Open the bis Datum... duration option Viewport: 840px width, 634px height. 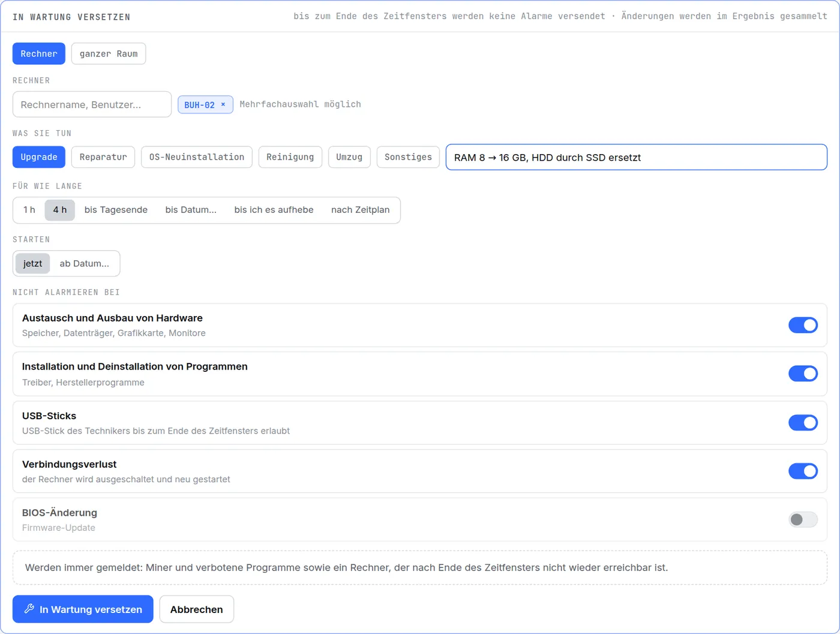[x=191, y=210]
